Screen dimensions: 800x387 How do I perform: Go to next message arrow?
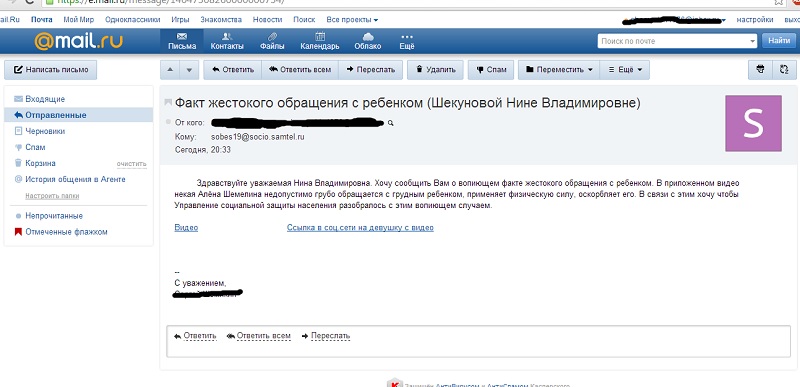pyautogui.click(x=189, y=70)
